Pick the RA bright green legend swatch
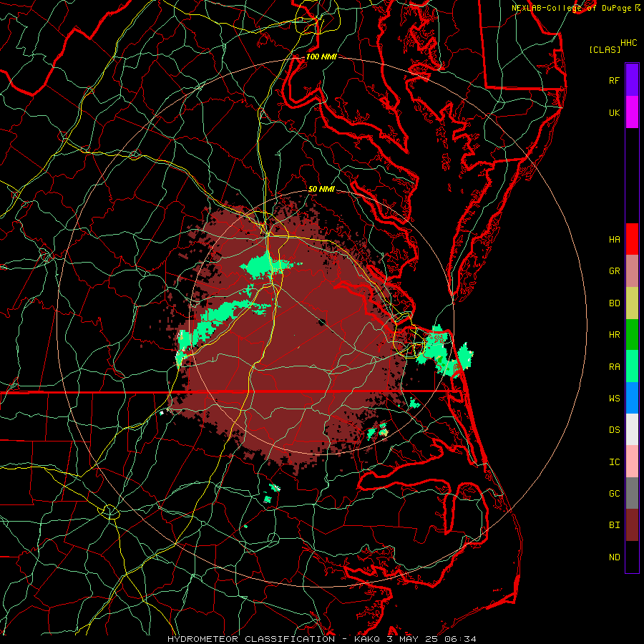Image resolution: width=644 pixels, height=644 pixels. pos(632,366)
